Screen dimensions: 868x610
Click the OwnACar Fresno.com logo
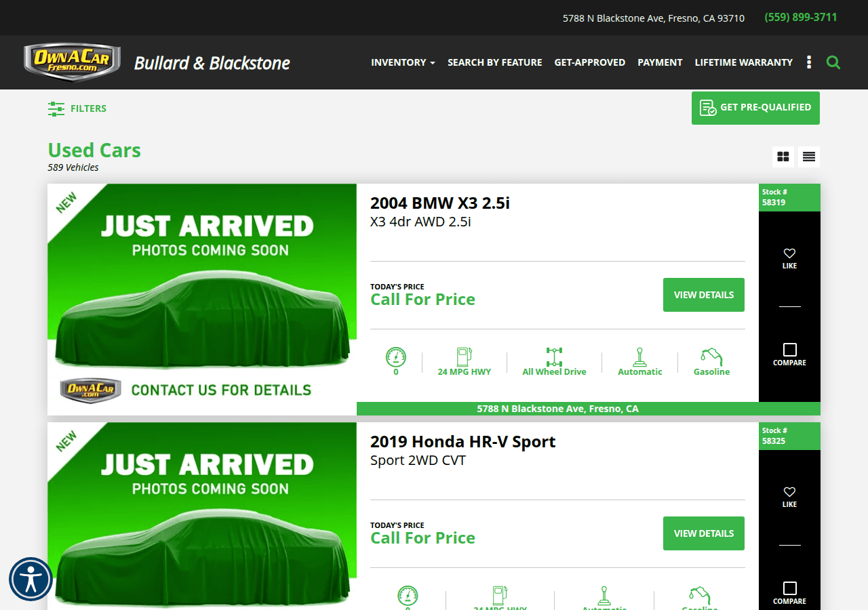pos(72,62)
